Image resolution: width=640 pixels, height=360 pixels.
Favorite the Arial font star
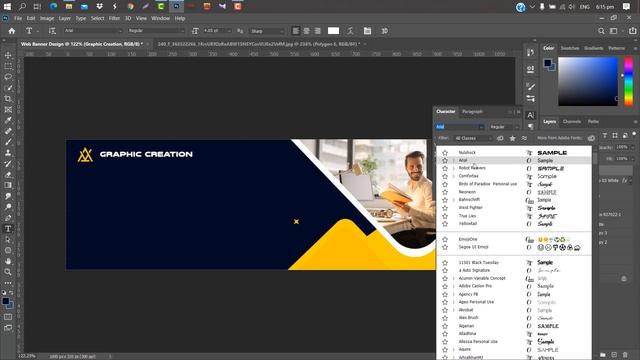tap(445, 160)
